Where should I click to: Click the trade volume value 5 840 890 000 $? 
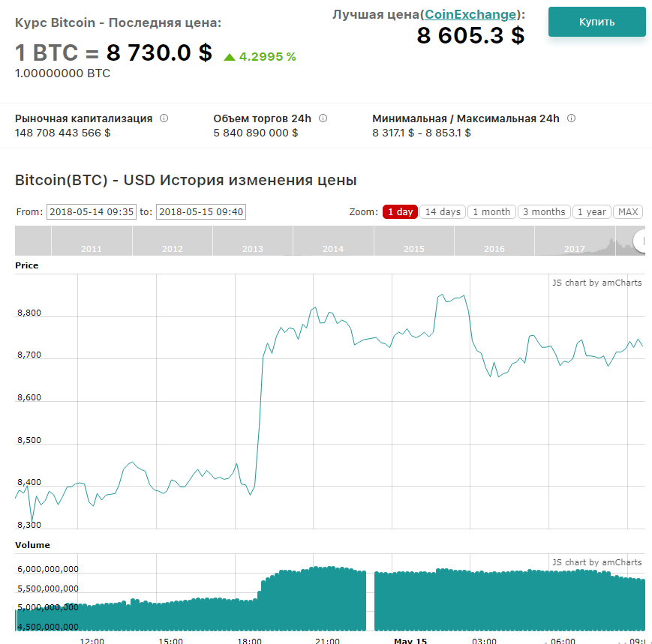coord(256,133)
